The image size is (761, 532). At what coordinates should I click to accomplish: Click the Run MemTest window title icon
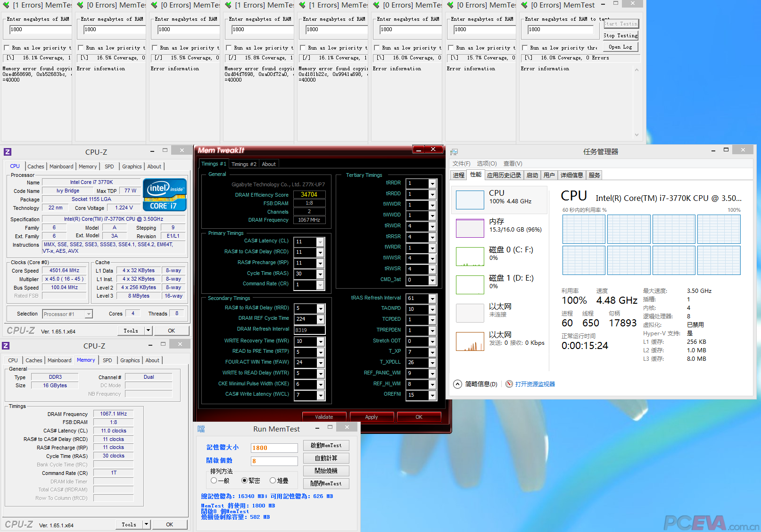(x=201, y=429)
